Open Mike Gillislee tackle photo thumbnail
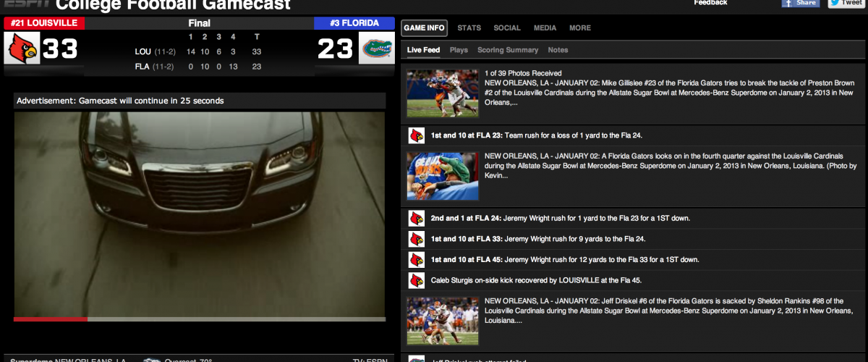868x362 pixels. click(443, 93)
